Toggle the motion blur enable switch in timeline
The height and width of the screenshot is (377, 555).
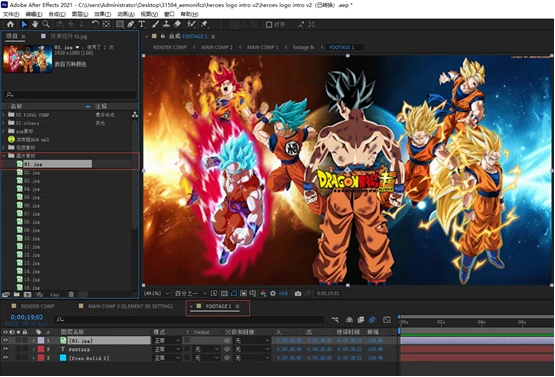(x=372, y=320)
